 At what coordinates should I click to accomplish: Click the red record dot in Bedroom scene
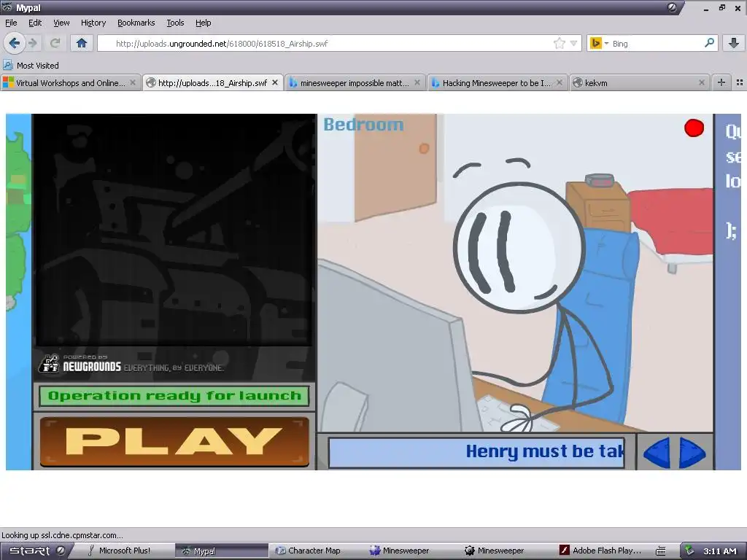(694, 128)
